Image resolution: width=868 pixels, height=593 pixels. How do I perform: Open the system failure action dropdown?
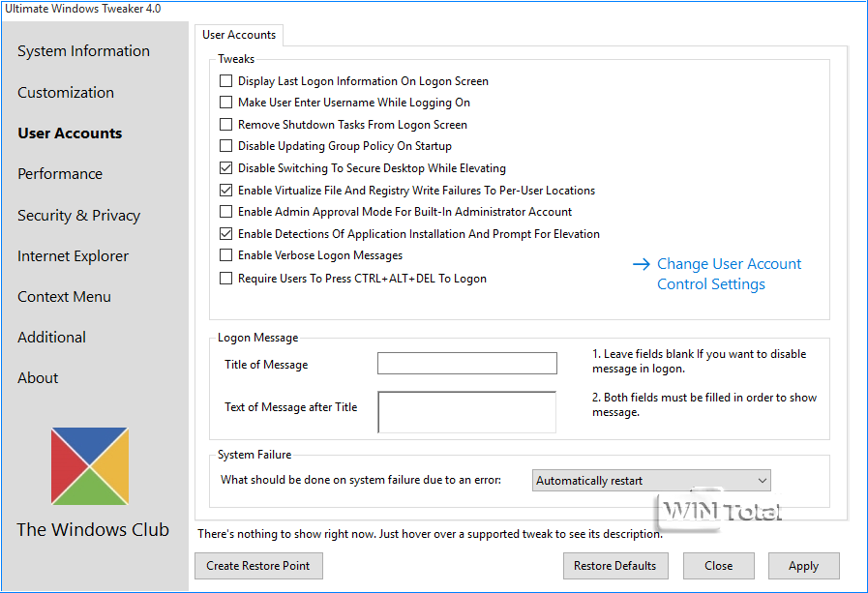651,481
